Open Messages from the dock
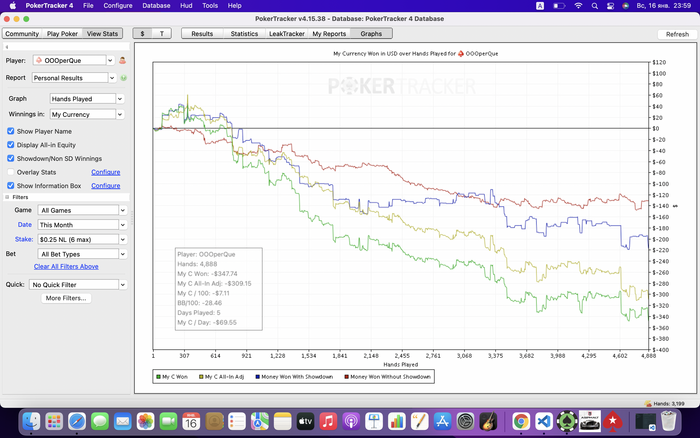 pyautogui.click(x=100, y=421)
